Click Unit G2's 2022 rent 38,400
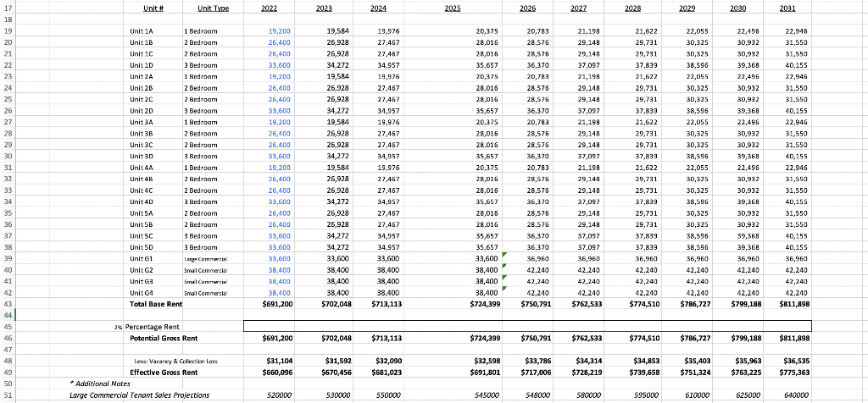 click(279, 270)
